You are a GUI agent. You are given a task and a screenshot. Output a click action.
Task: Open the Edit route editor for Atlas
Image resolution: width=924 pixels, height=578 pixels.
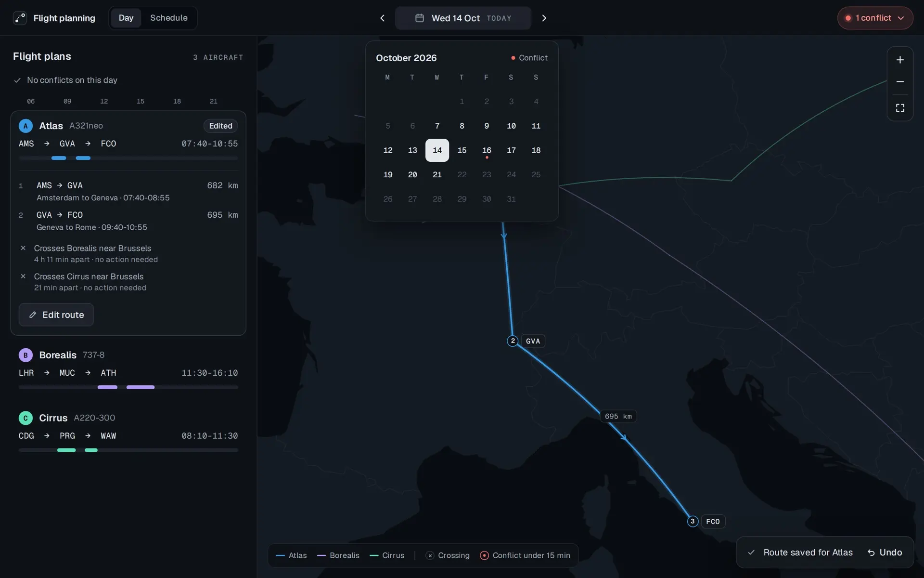point(56,315)
